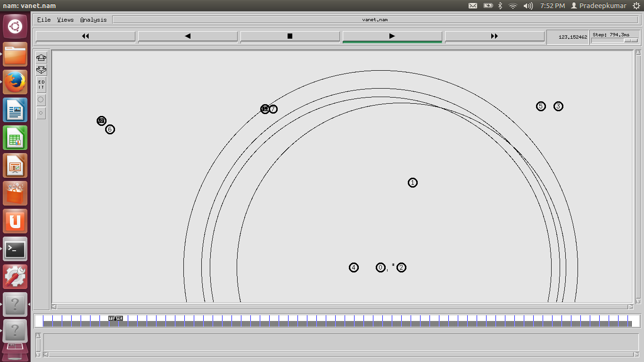This screenshot has width=644, height=362.
Task: Select node 1 in the topology
Action: (413, 182)
